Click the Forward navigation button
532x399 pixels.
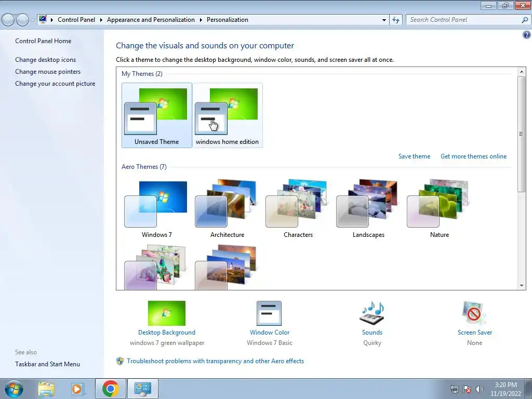pyautogui.click(x=22, y=20)
